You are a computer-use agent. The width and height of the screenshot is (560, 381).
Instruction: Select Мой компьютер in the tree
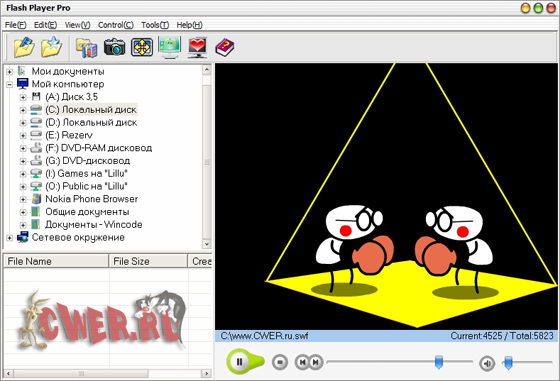[68, 84]
